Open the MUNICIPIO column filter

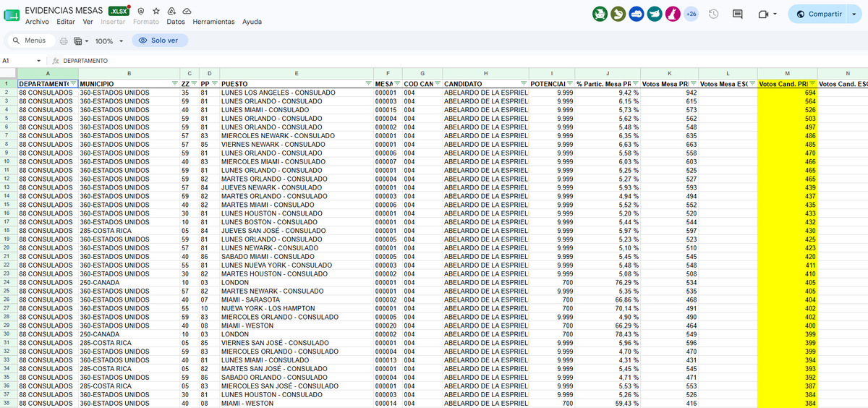[x=174, y=85]
